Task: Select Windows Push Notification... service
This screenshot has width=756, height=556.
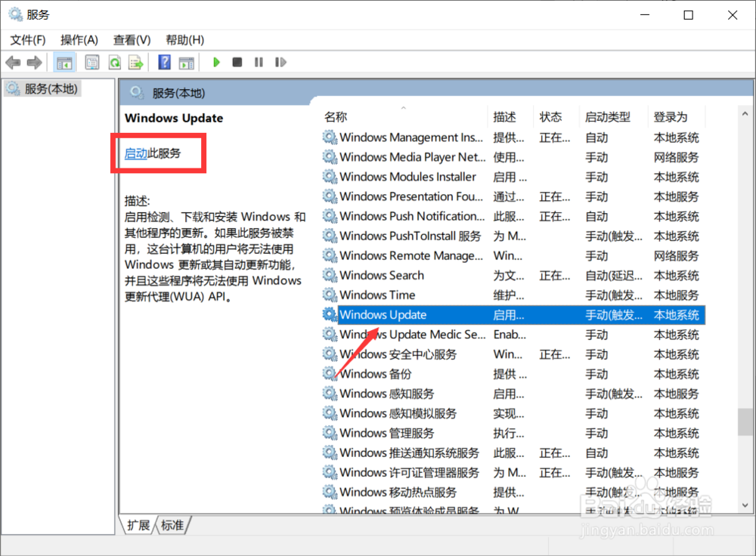Action: (513, 216)
